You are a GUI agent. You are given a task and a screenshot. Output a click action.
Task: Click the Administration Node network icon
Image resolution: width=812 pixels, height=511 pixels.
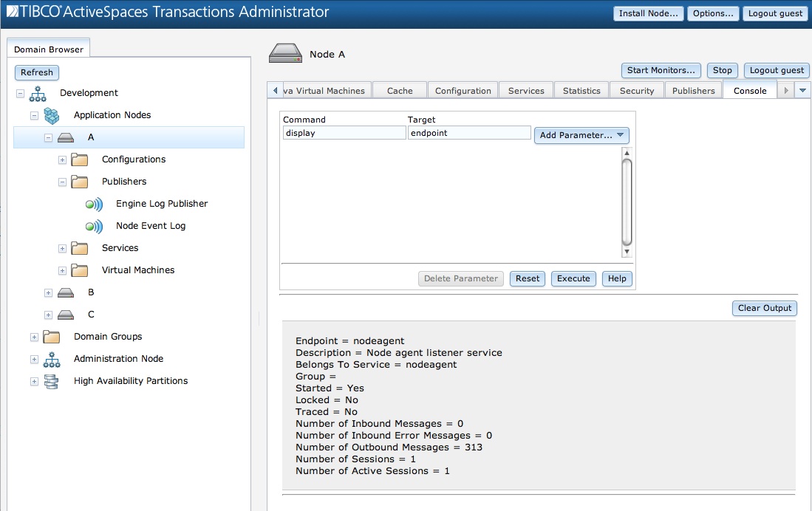click(x=52, y=360)
